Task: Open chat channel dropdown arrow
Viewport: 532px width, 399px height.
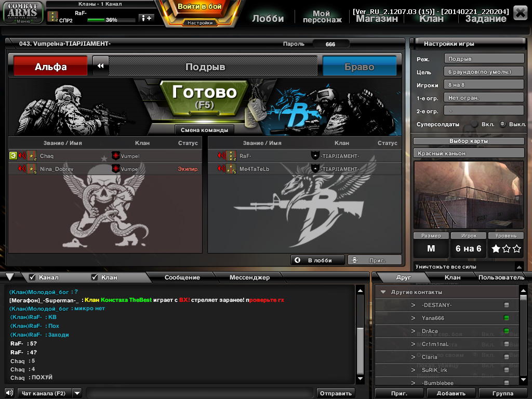Action: 77,393
